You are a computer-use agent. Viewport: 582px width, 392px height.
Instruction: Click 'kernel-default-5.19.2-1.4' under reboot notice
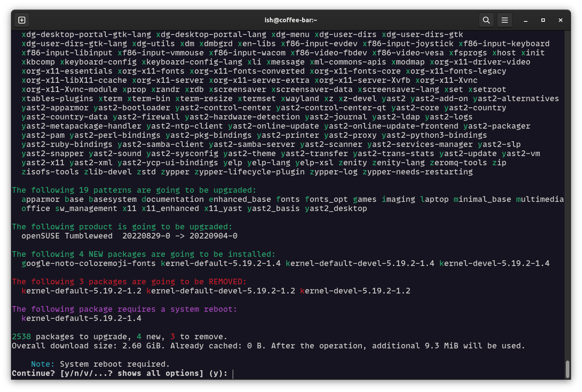pos(81,318)
